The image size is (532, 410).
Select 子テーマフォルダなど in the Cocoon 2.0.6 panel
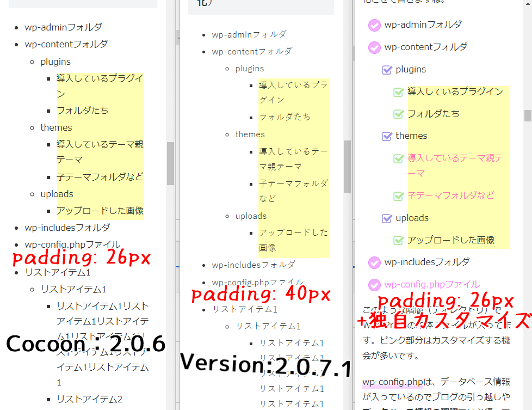tap(100, 176)
